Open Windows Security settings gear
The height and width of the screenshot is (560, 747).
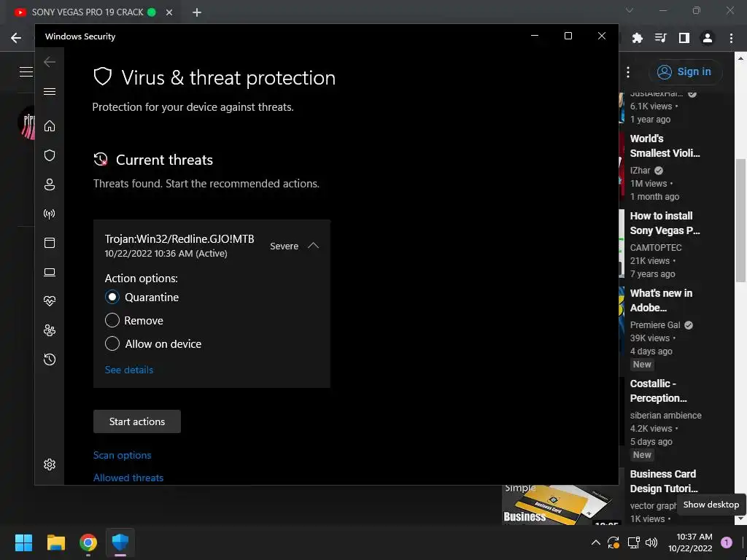pyautogui.click(x=50, y=464)
